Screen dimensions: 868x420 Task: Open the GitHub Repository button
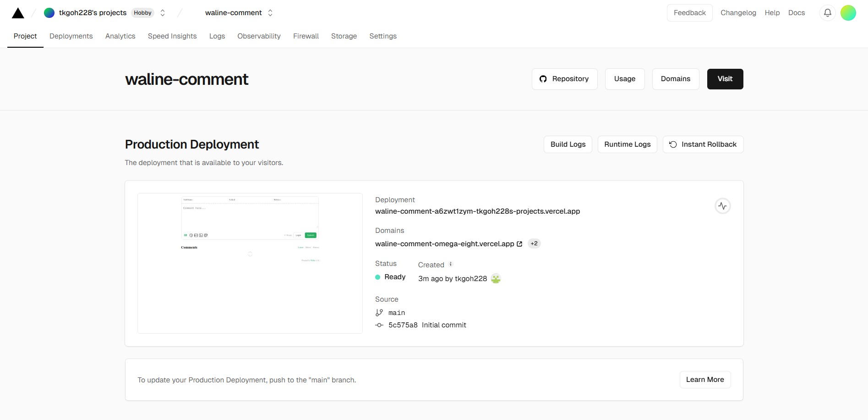pos(564,79)
